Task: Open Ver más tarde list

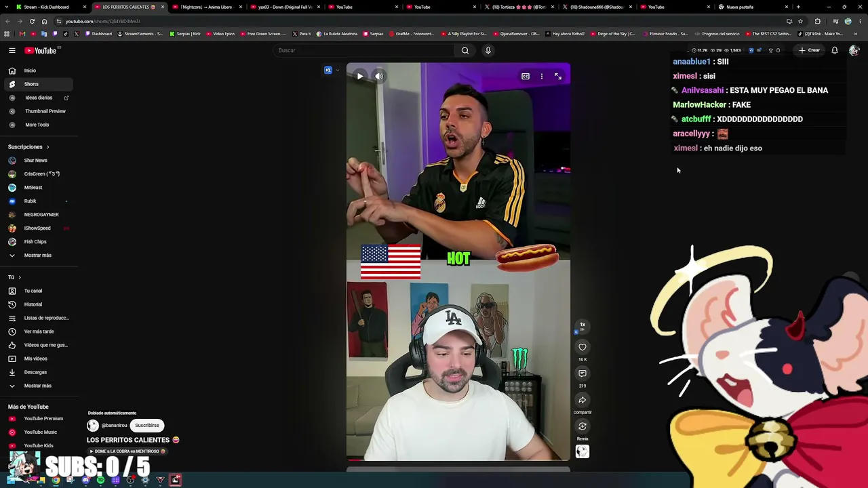Action: pyautogui.click(x=39, y=331)
